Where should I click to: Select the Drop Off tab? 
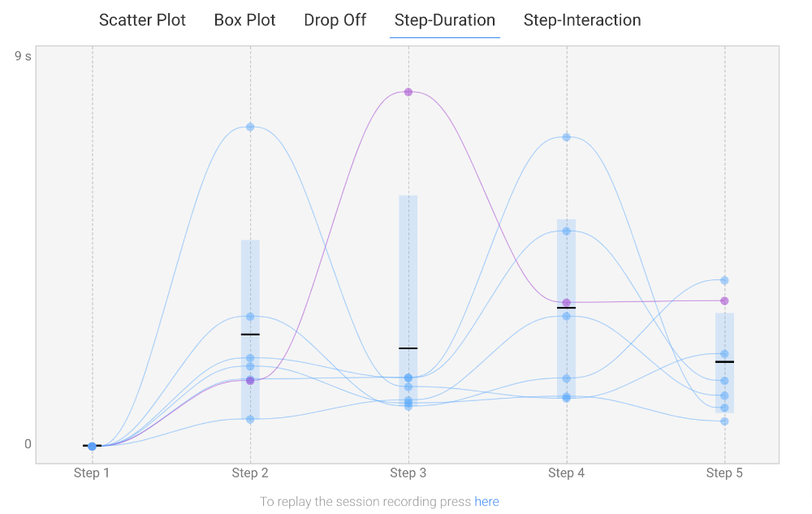(x=335, y=20)
